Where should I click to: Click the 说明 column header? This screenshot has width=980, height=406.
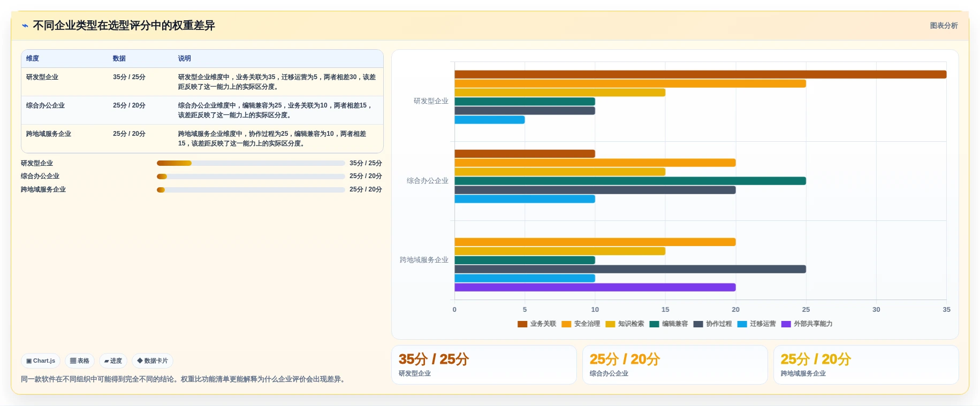185,58
